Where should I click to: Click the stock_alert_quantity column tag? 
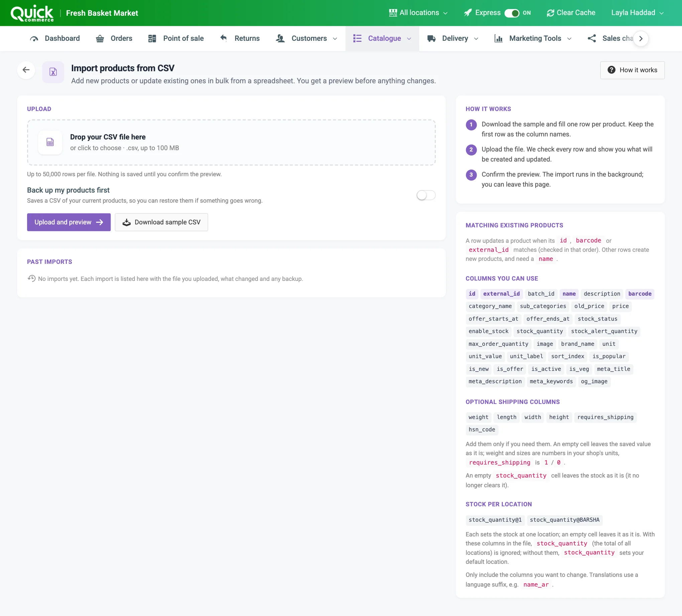coord(604,331)
